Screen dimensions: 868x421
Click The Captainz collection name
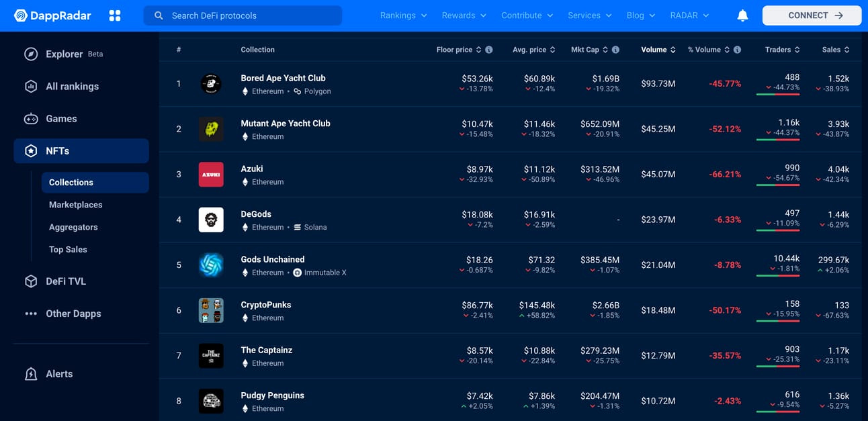pyautogui.click(x=266, y=350)
